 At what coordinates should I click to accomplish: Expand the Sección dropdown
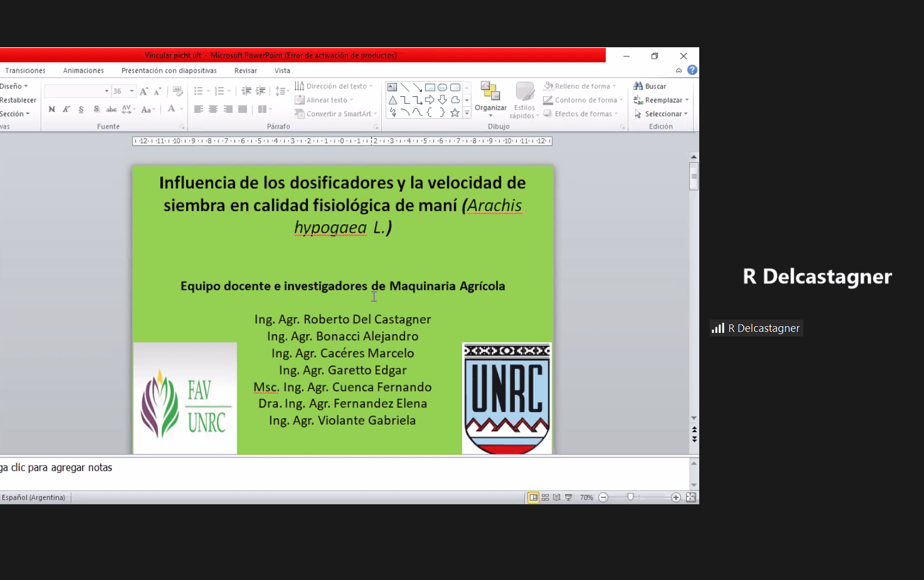[x=15, y=114]
